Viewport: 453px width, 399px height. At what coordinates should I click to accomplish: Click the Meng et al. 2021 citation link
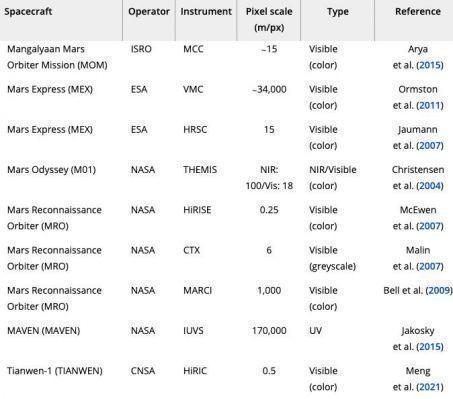click(430, 387)
